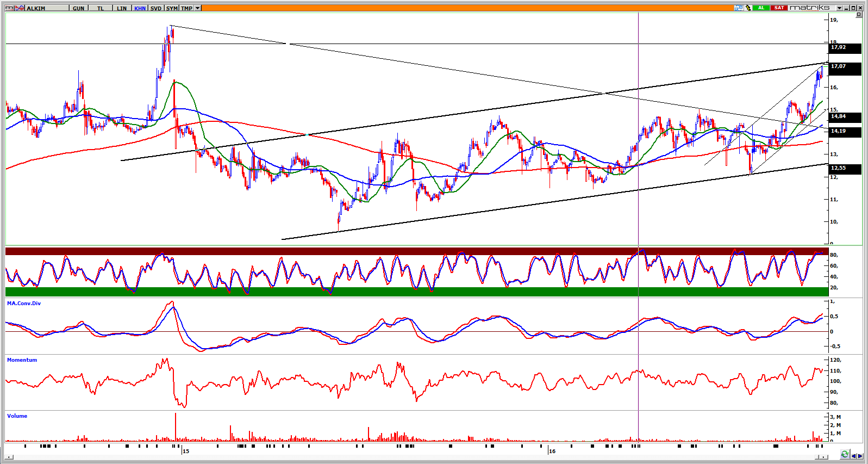The image size is (868, 464).
Task: Click the scrollbar left arrow at the bottom left
Action: [9, 457]
